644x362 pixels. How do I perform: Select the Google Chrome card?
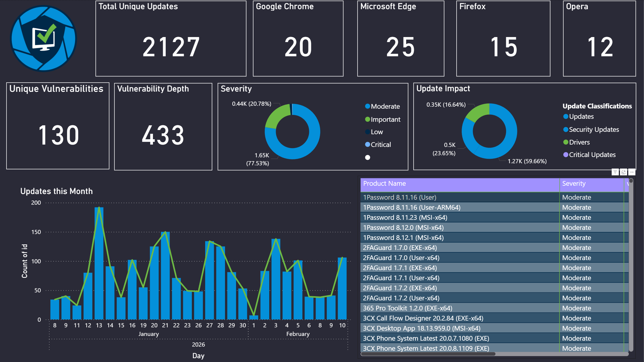(298, 39)
